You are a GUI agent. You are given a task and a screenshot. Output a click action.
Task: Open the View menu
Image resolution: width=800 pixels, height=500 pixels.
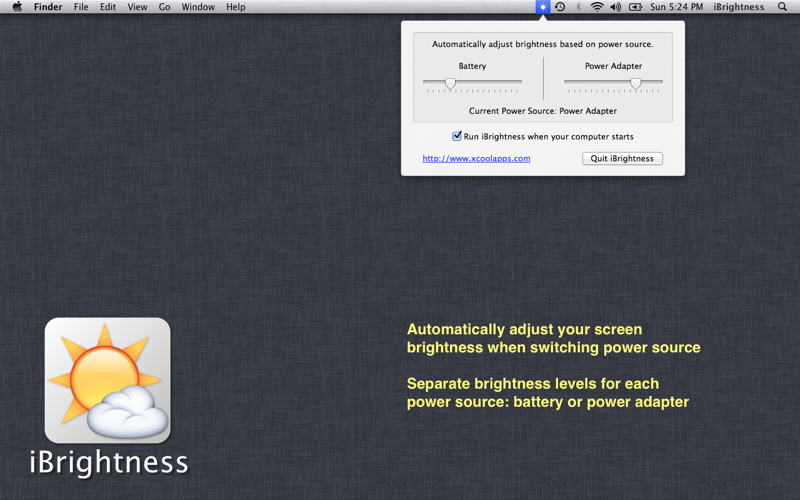point(137,7)
